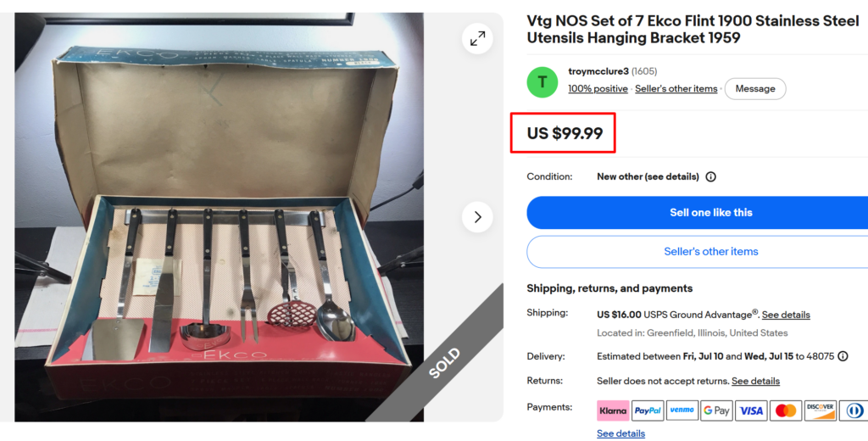Open troymcclure3 seller profile
Screen dimensions: 868x441
pos(598,71)
